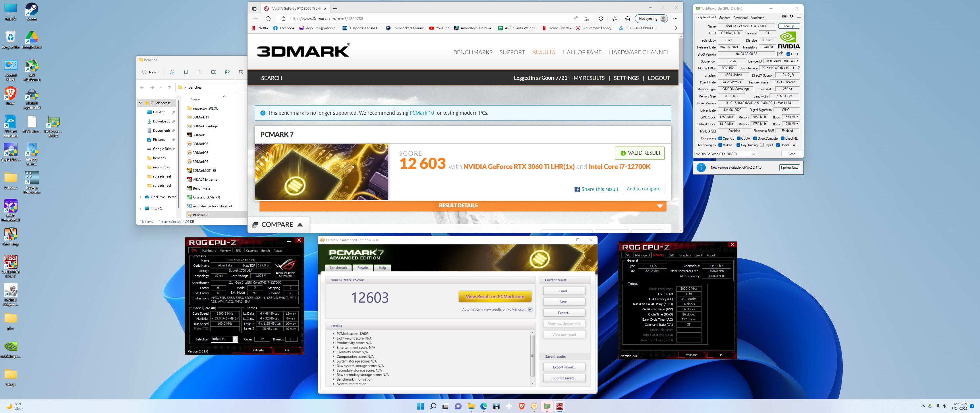
Task: Open EVGA Precision X1 desktop icon
Action: coord(10,211)
